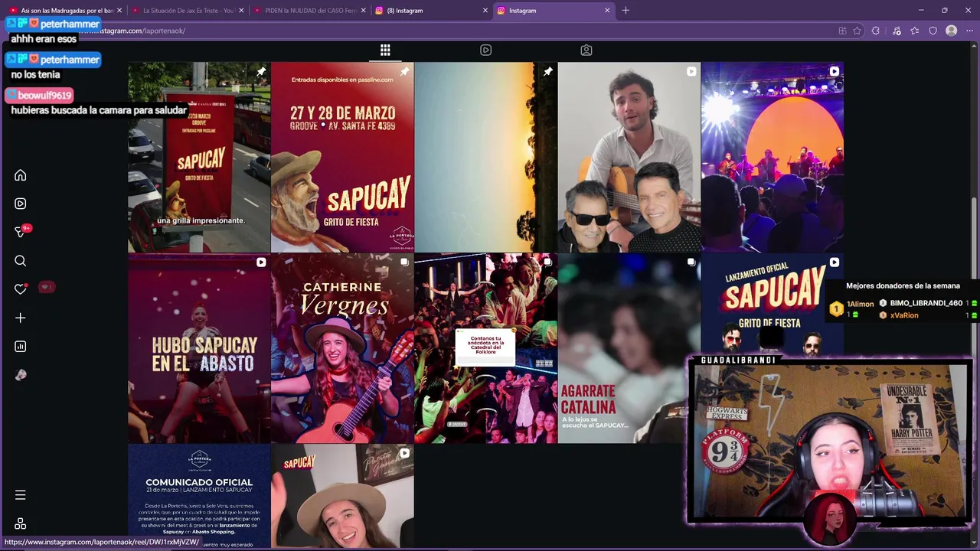This screenshot has width=980, height=551.
Task: Open the concert stage reel with orange sun
Action: pos(772,157)
